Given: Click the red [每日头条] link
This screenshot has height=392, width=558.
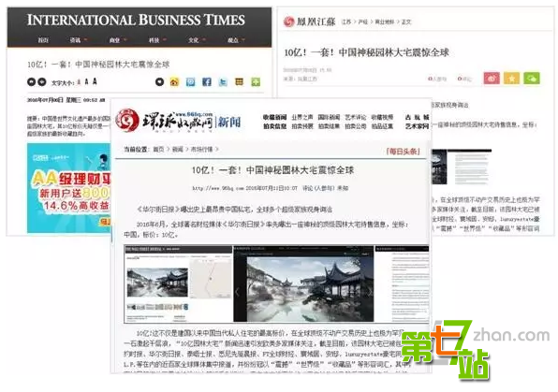Looking at the screenshot, I should [403, 152].
